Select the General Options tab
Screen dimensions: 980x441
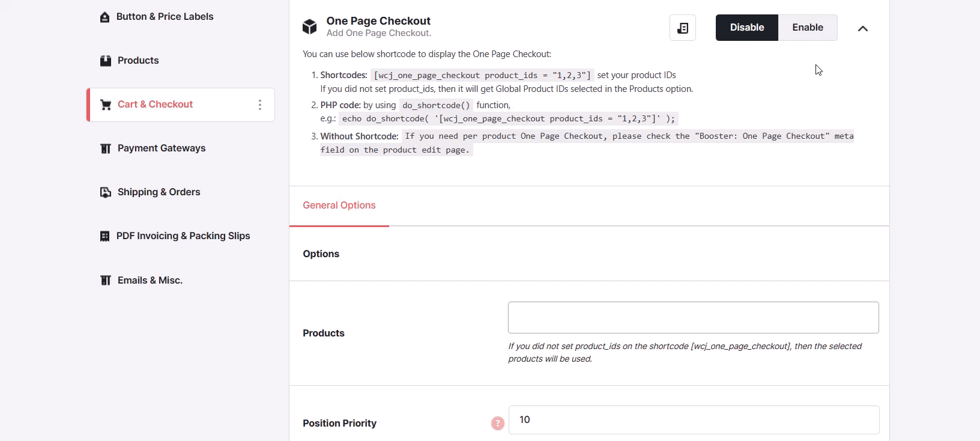coord(339,205)
